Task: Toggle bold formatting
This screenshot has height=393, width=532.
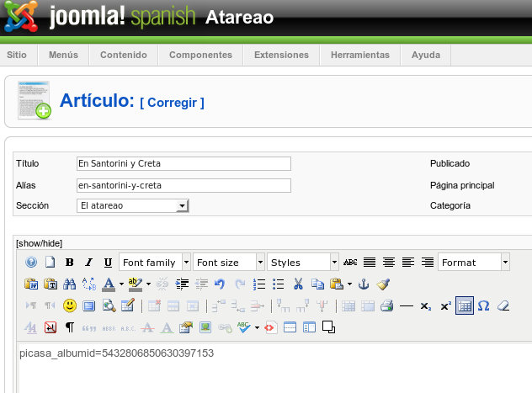Action: pyautogui.click(x=70, y=262)
